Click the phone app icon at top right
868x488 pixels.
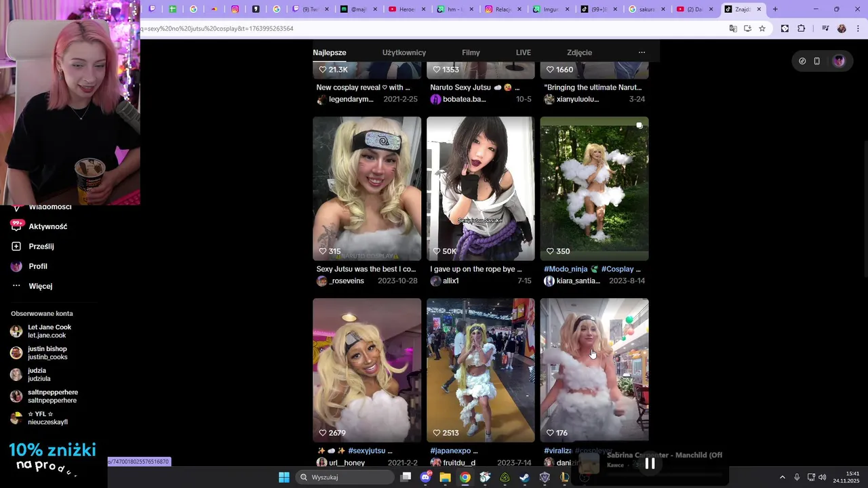(817, 61)
